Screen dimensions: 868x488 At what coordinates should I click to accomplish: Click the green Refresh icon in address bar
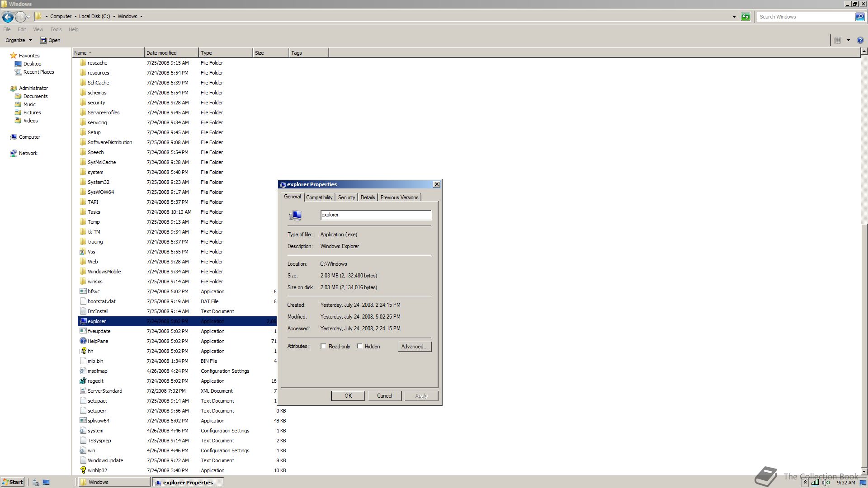[745, 17]
